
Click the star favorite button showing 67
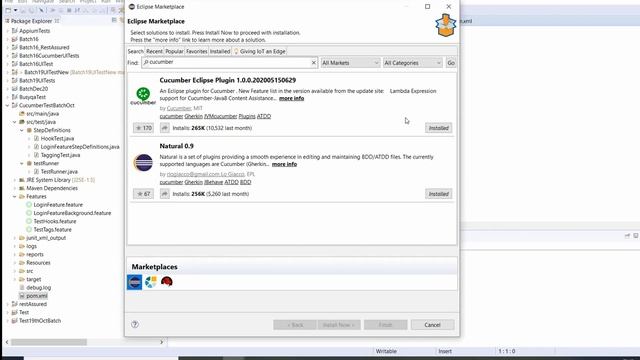tap(143, 194)
